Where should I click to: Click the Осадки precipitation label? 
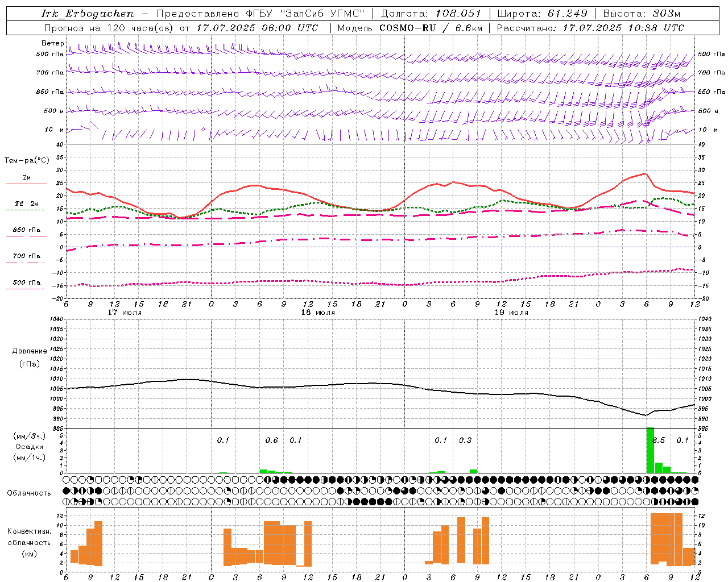coord(30,447)
